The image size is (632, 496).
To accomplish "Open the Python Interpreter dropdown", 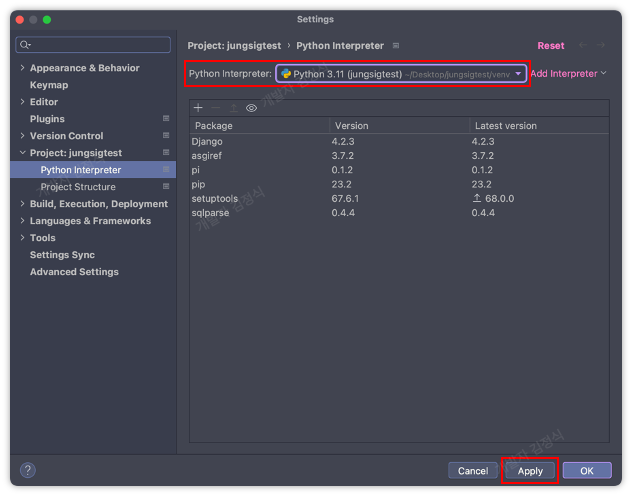I will [x=401, y=74].
